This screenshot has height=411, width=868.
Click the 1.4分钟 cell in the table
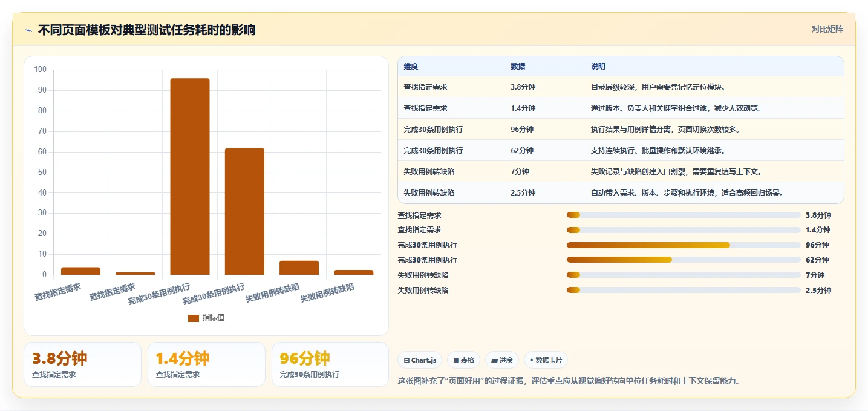click(523, 108)
